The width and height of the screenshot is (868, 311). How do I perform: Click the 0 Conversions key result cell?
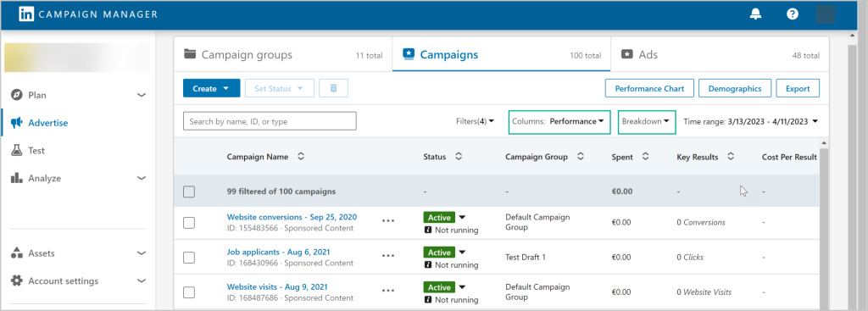(x=701, y=223)
